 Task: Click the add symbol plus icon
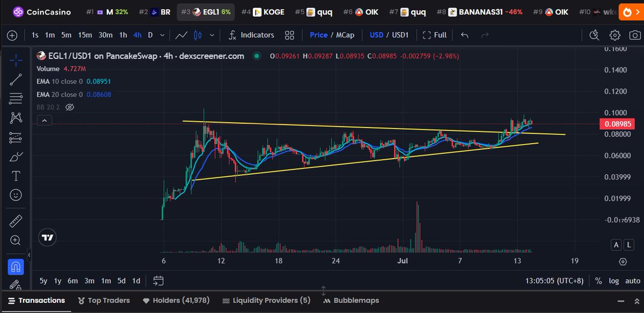tap(12, 35)
